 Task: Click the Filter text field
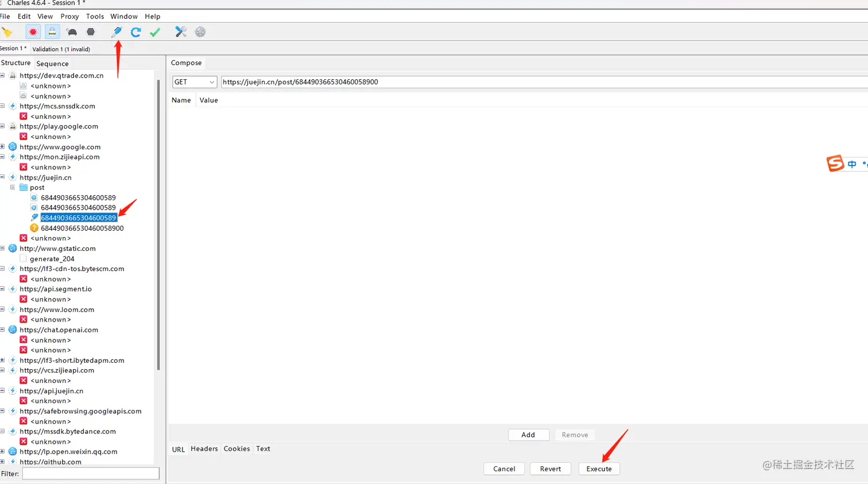click(91, 474)
